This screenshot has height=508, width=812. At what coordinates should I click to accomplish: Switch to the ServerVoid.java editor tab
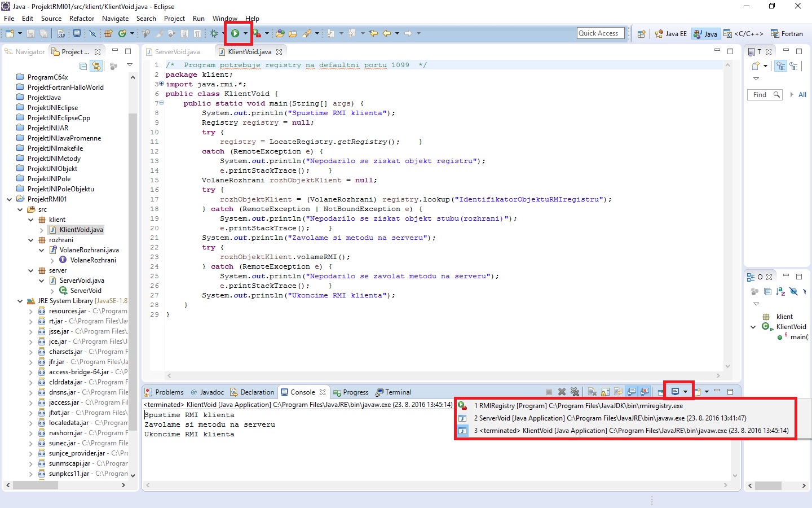176,52
